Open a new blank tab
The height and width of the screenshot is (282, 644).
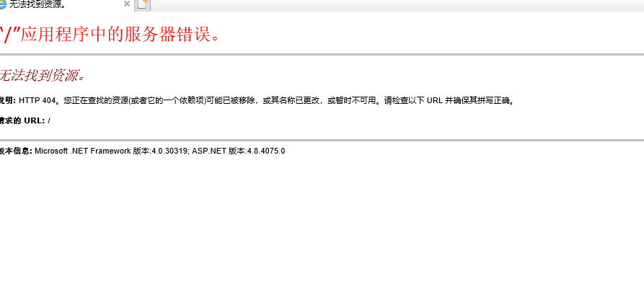point(144,5)
